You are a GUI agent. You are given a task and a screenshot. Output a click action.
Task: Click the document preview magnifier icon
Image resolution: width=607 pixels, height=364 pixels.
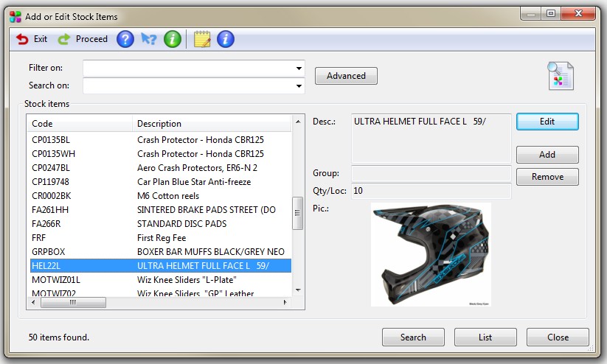pyautogui.click(x=560, y=76)
